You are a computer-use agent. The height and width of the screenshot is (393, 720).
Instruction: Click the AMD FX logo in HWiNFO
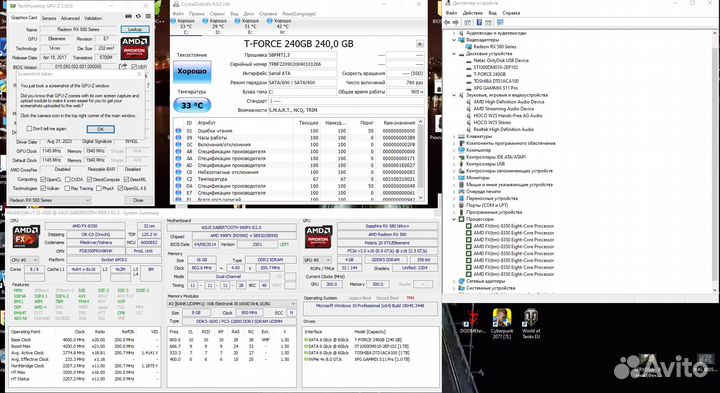(26, 237)
